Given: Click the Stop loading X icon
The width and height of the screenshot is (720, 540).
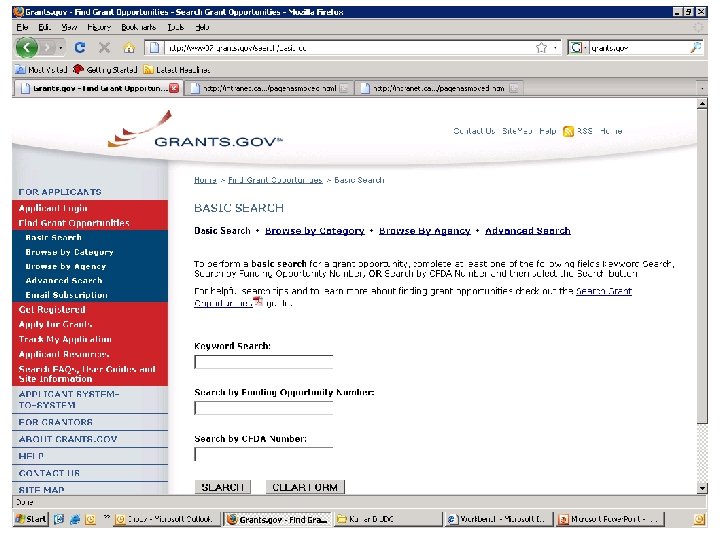Looking at the screenshot, I should click(x=104, y=47).
